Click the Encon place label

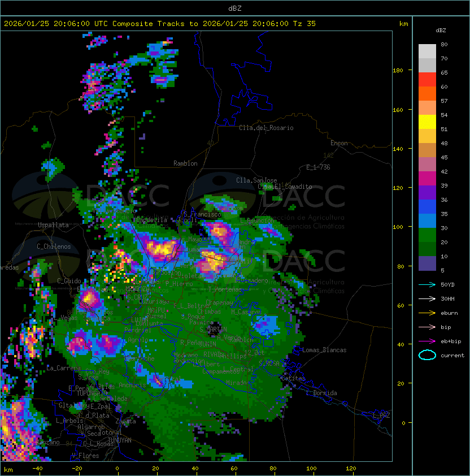[x=339, y=143]
